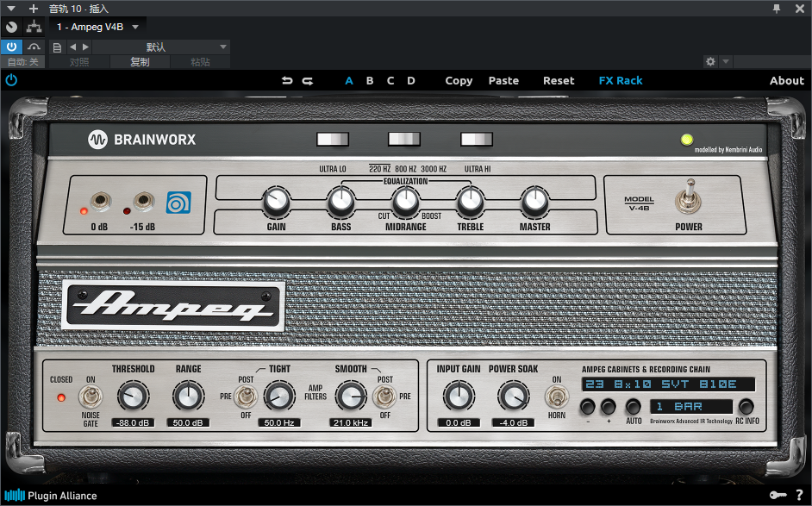812x506 pixels.
Task: Open the Ampeg V4B plugin selector dropdown
Action: [98, 27]
